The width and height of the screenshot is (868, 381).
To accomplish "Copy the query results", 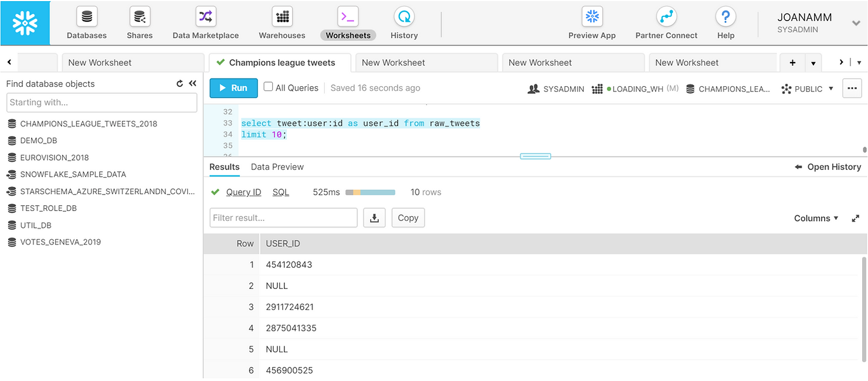I will tap(408, 217).
